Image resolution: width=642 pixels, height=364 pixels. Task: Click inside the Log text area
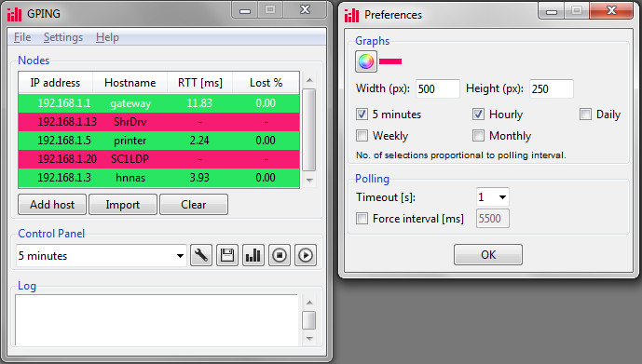(157, 320)
